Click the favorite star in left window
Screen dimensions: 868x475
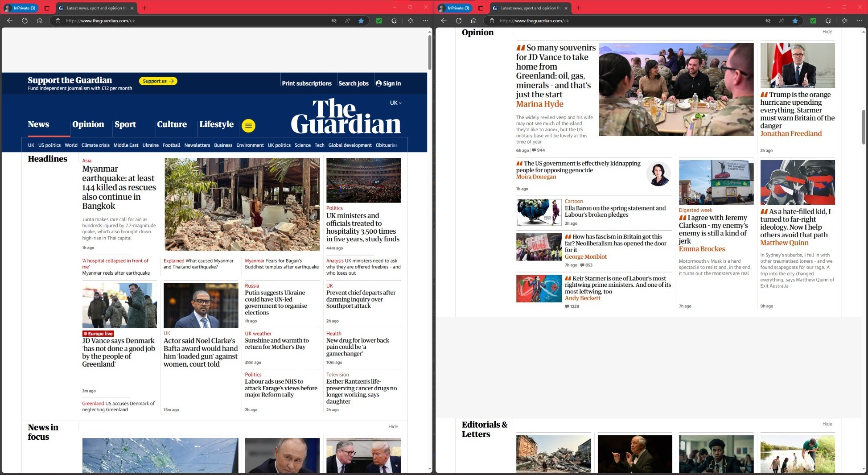[x=361, y=21]
